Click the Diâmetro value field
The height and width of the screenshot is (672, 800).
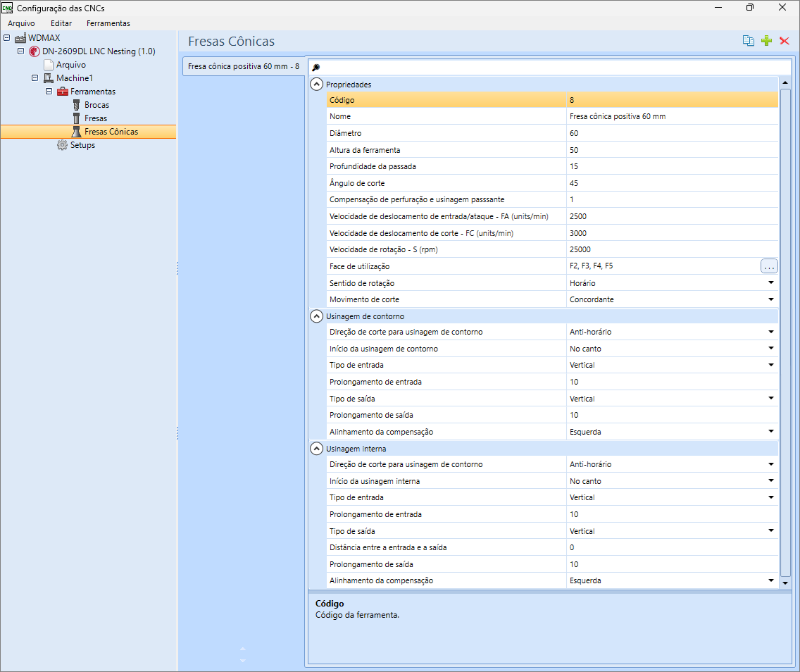(x=672, y=133)
